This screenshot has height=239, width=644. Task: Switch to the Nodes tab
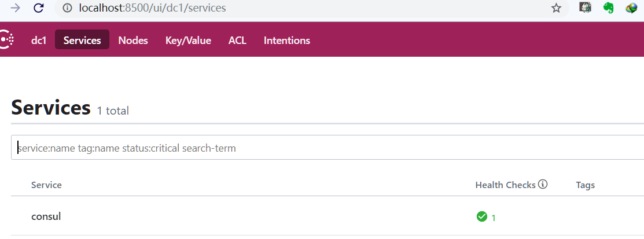pyautogui.click(x=133, y=41)
